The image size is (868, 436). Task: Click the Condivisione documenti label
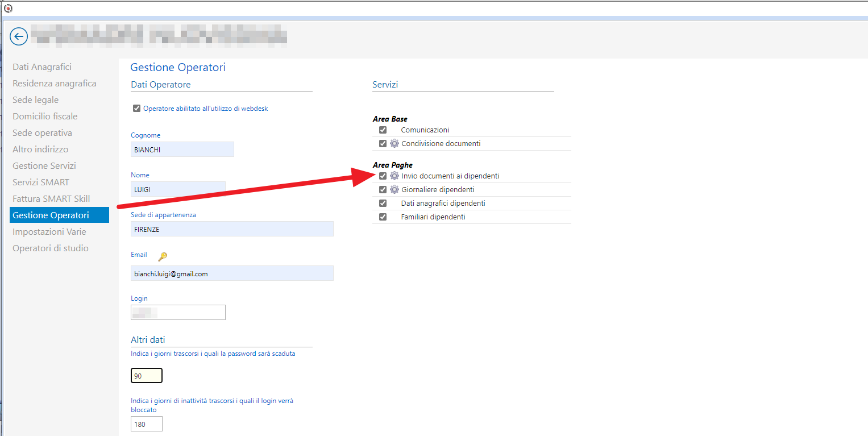(441, 144)
